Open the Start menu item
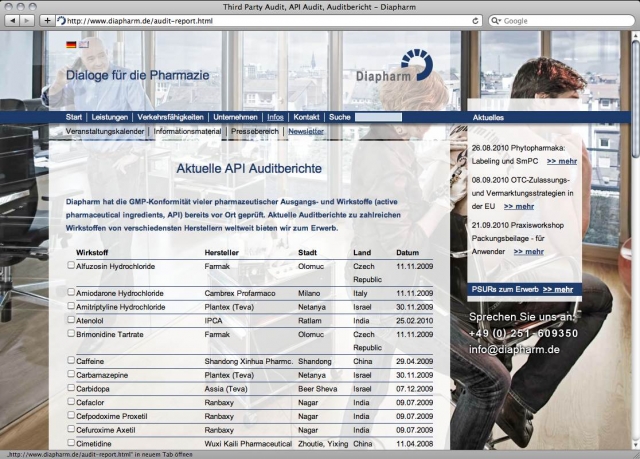The width and height of the screenshot is (640, 459). coord(74,118)
